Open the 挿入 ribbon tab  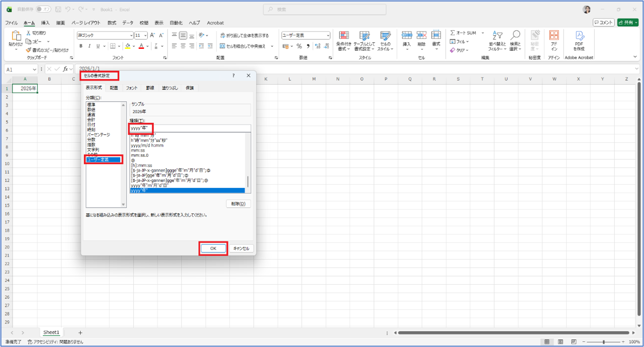pyautogui.click(x=45, y=23)
